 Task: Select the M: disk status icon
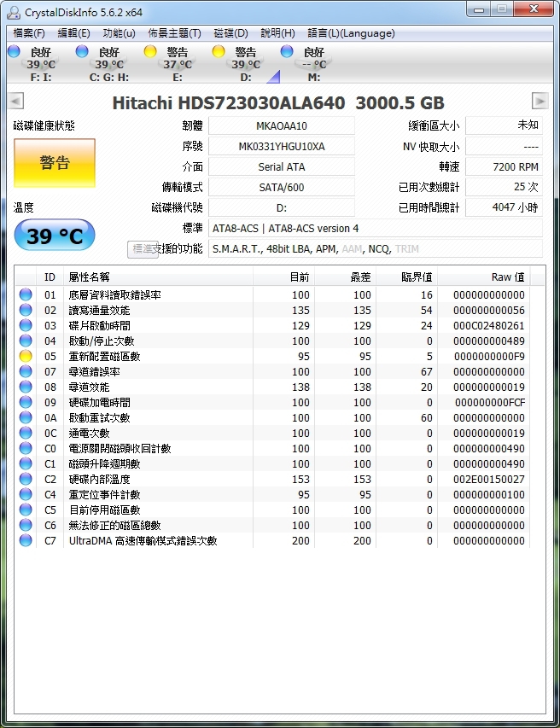click(287, 51)
